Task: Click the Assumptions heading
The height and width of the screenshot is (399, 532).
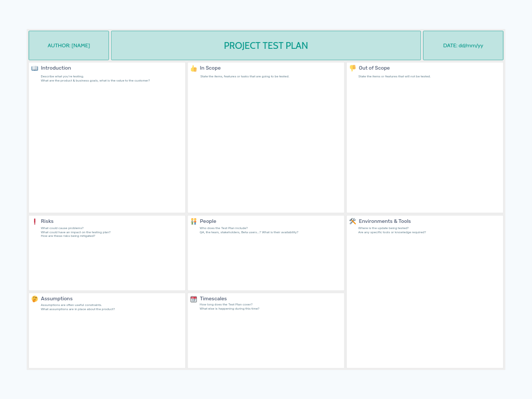Action: tap(57, 299)
